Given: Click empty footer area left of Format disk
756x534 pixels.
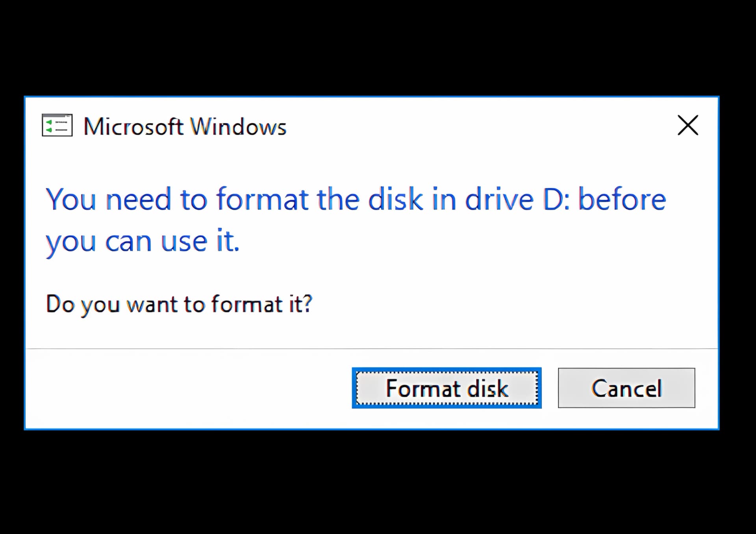Looking at the screenshot, I should [189, 388].
